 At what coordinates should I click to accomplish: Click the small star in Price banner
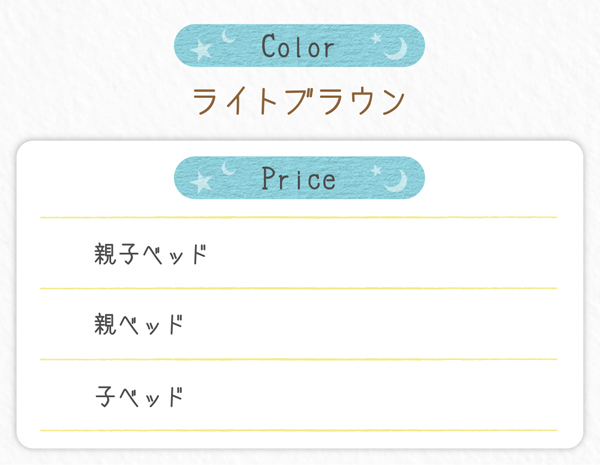(x=376, y=170)
